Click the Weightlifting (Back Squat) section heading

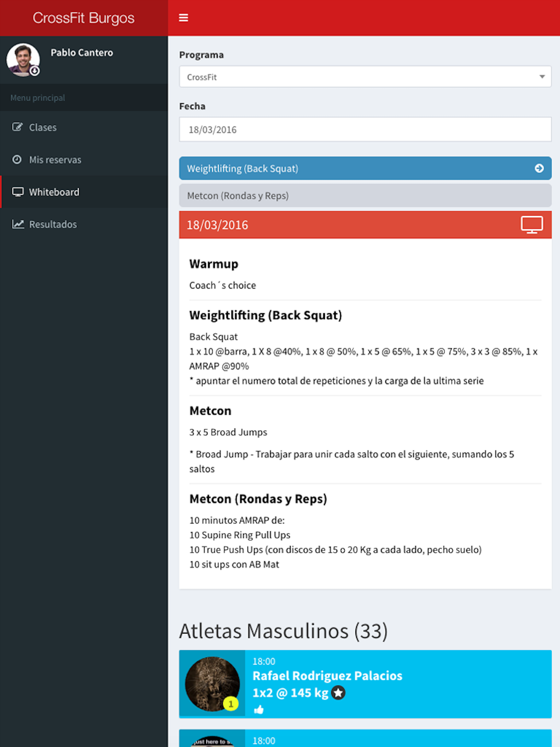click(x=266, y=315)
